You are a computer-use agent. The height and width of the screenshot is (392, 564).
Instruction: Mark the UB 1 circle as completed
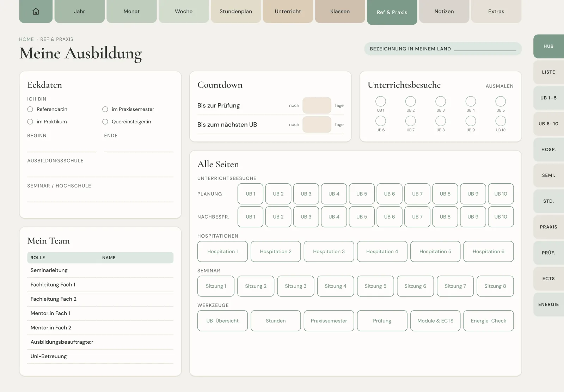(x=381, y=102)
